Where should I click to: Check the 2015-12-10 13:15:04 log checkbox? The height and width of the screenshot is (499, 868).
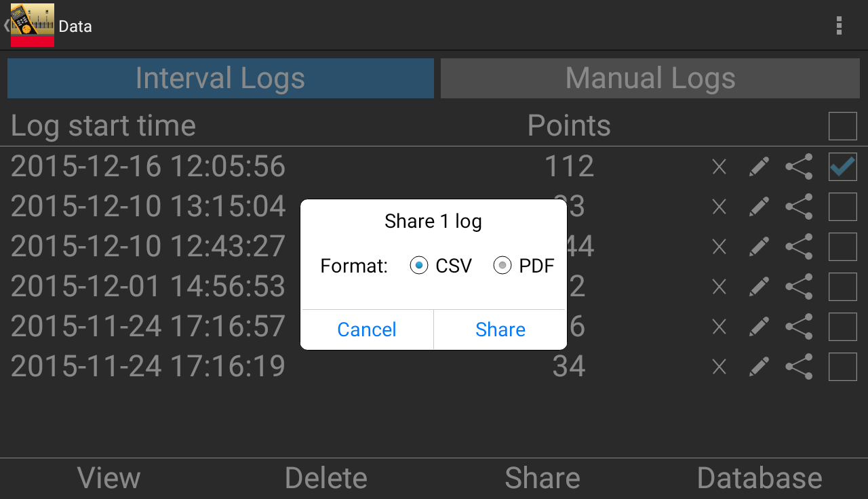[x=842, y=207]
